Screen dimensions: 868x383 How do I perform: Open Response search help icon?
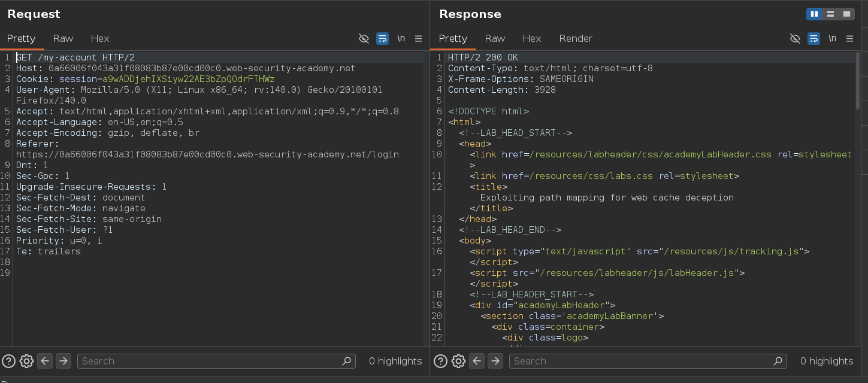(x=440, y=361)
